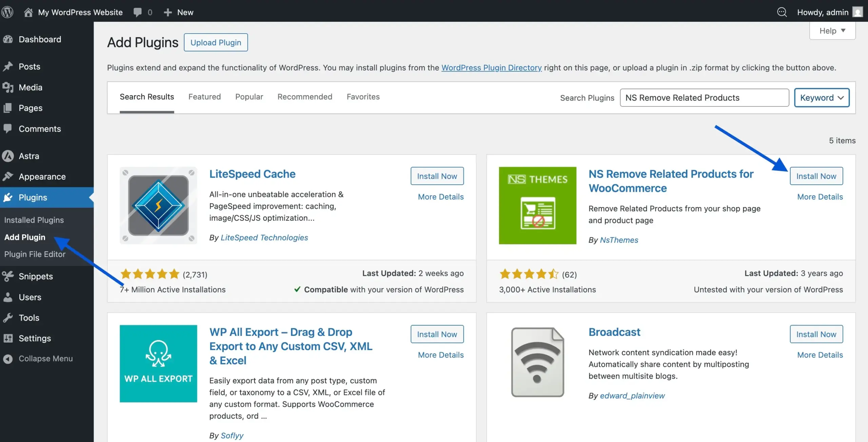
Task: Open the Keyword search type dropdown
Action: pyautogui.click(x=822, y=98)
